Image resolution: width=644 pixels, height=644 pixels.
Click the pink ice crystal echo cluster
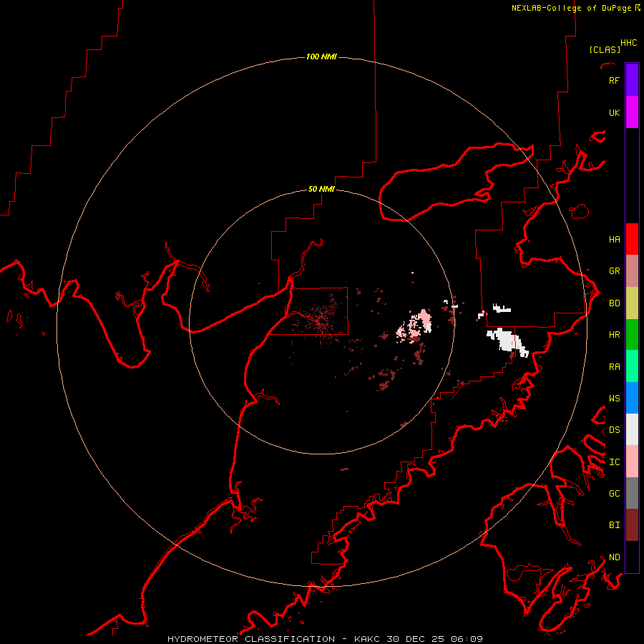pyautogui.click(x=415, y=326)
